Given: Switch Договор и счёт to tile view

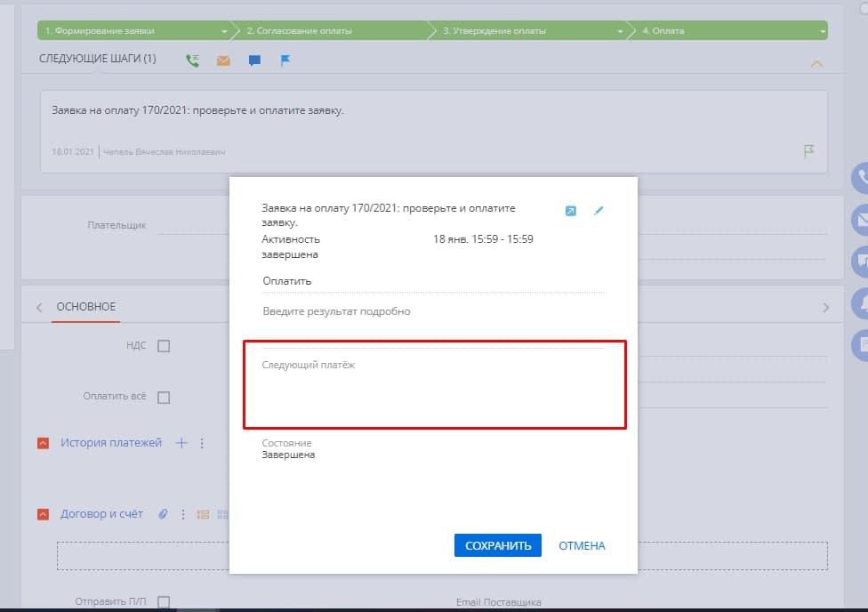Looking at the screenshot, I should point(222,514).
